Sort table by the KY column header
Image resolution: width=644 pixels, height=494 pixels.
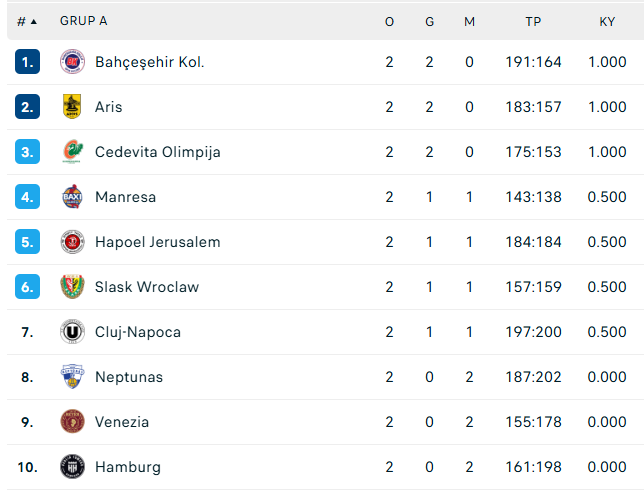tap(607, 21)
